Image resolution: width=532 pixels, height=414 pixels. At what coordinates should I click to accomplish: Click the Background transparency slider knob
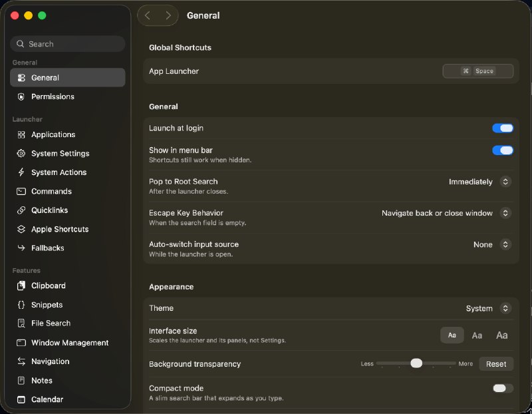[x=416, y=363]
